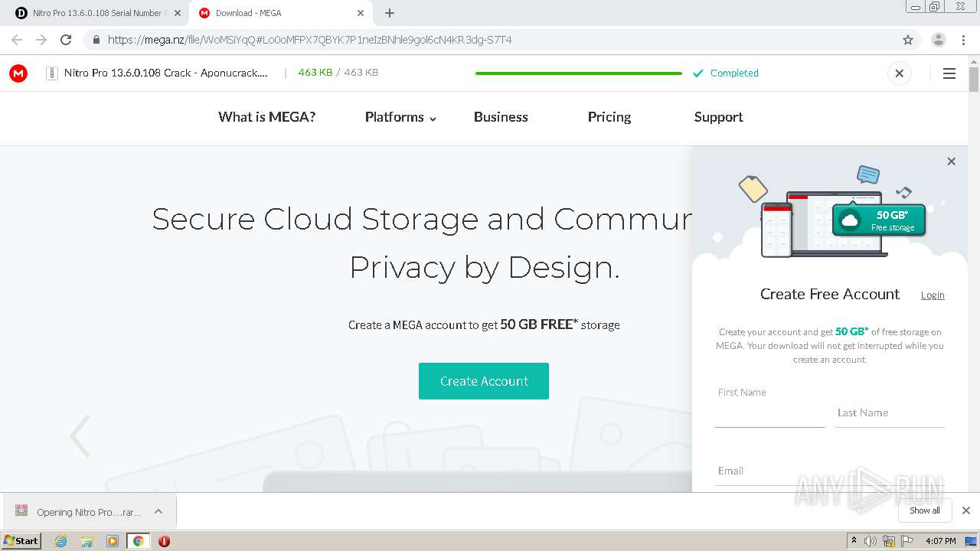Image resolution: width=980 pixels, height=551 pixels.
Task: Focus the mega.nz address bar URL
Action: 309,40
